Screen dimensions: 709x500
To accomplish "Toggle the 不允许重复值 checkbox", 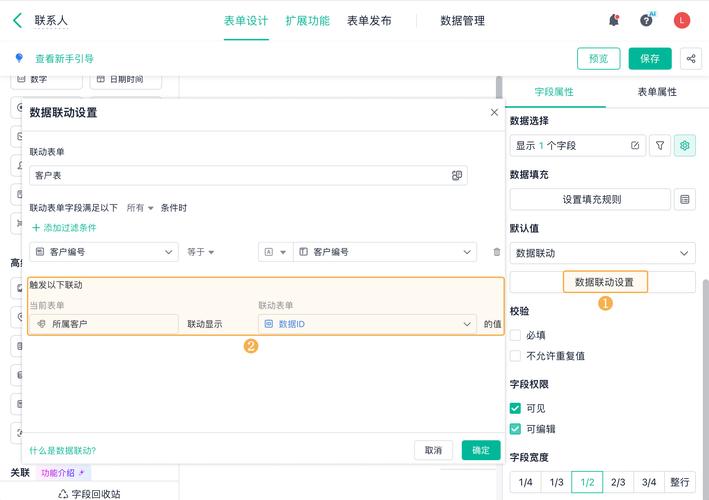I will [x=515, y=356].
